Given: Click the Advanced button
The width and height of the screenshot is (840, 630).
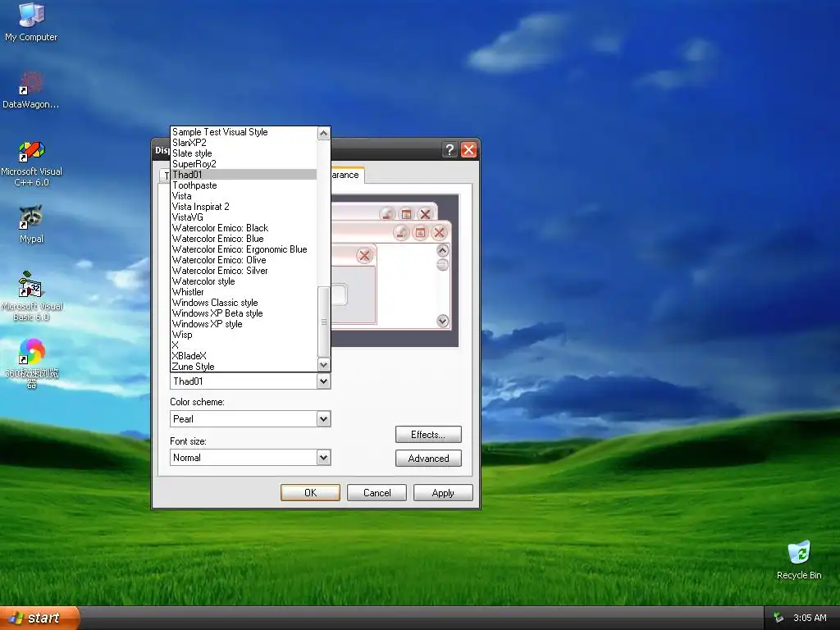Looking at the screenshot, I should point(428,459).
